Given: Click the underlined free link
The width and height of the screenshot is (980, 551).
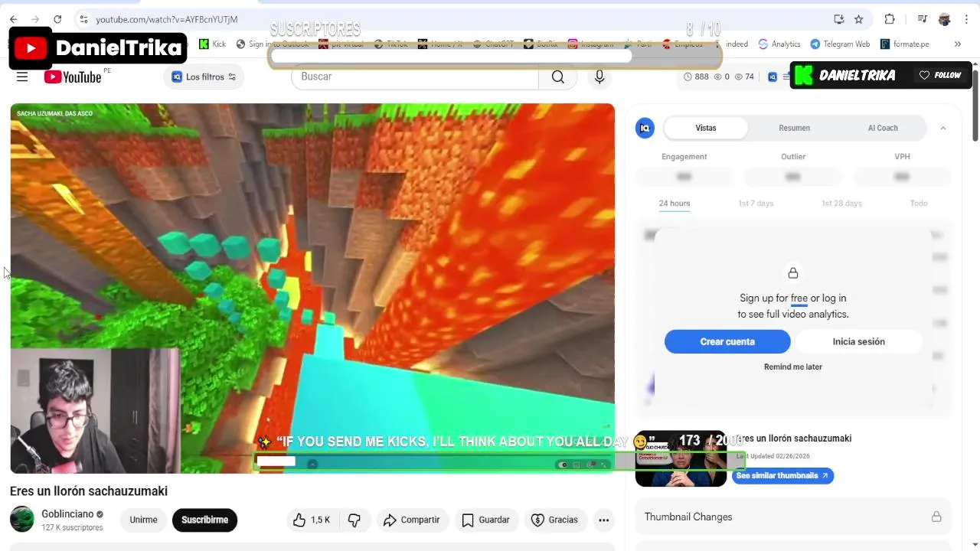Looking at the screenshot, I should click(799, 298).
